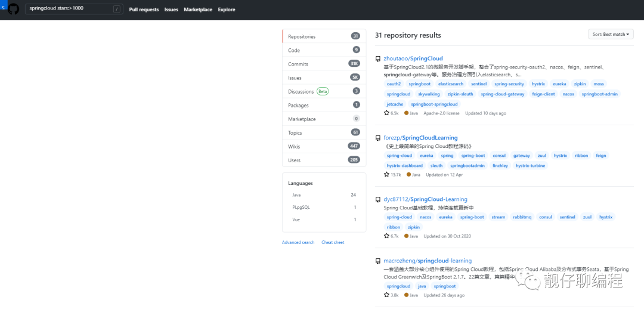Select the Packages result filter
The height and width of the screenshot is (309, 644).
(x=324, y=105)
